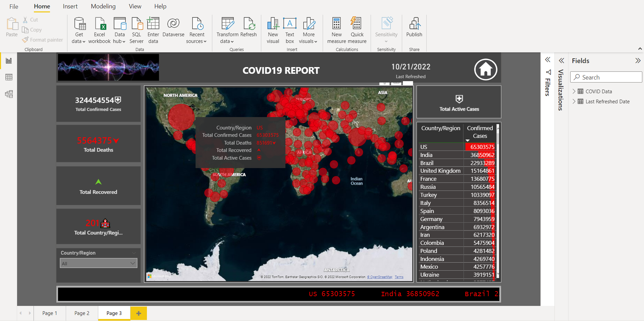Switch to the Modeling ribbon tab
This screenshot has height=321, width=644.
103,6
